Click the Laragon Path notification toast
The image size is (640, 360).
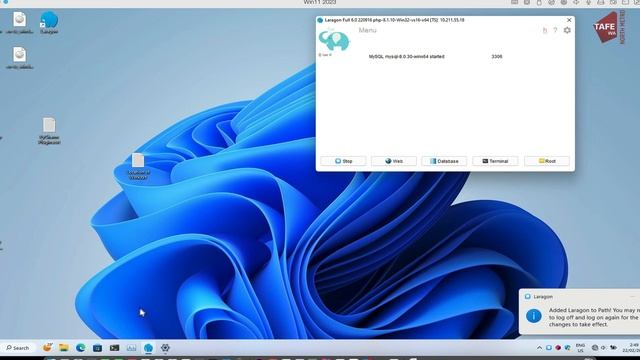pyautogui.click(x=580, y=312)
